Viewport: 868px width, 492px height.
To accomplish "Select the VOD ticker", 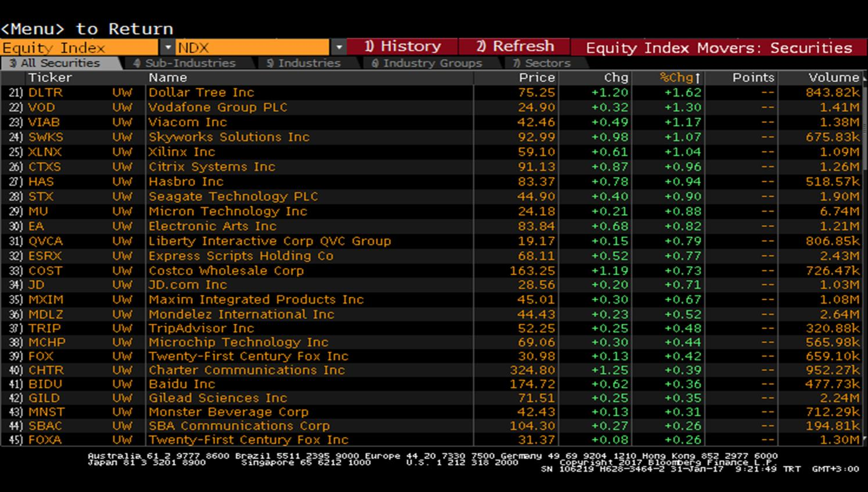I will click(x=42, y=107).
